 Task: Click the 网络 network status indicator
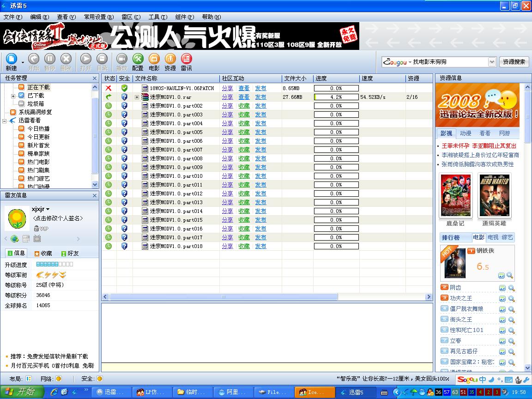click(x=58, y=379)
